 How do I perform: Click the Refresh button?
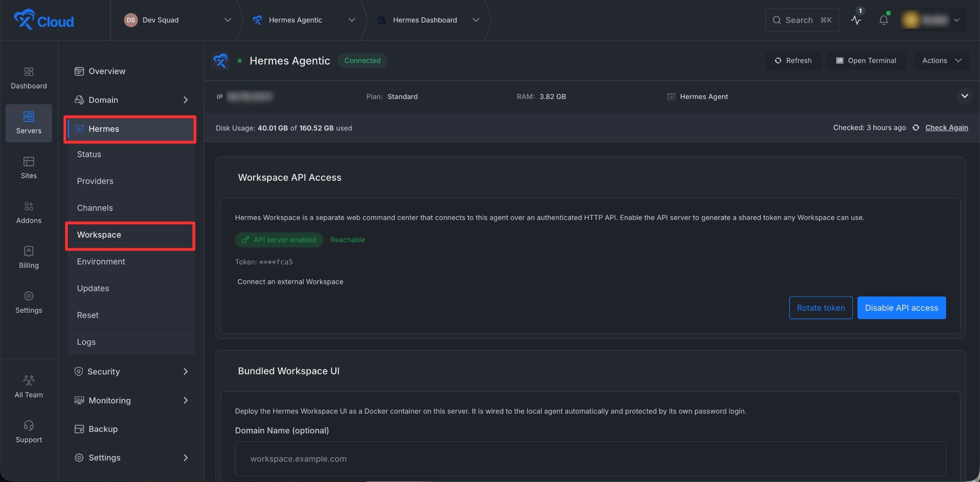click(x=793, y=61)
